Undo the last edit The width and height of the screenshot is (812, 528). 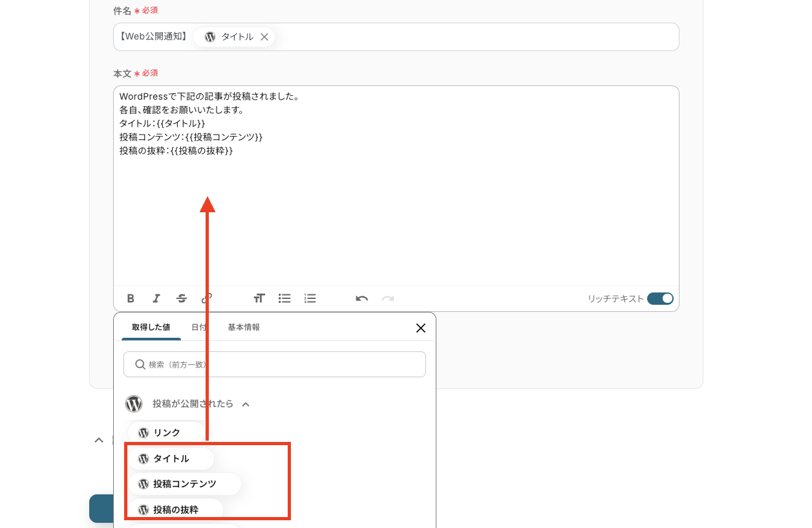362,298
